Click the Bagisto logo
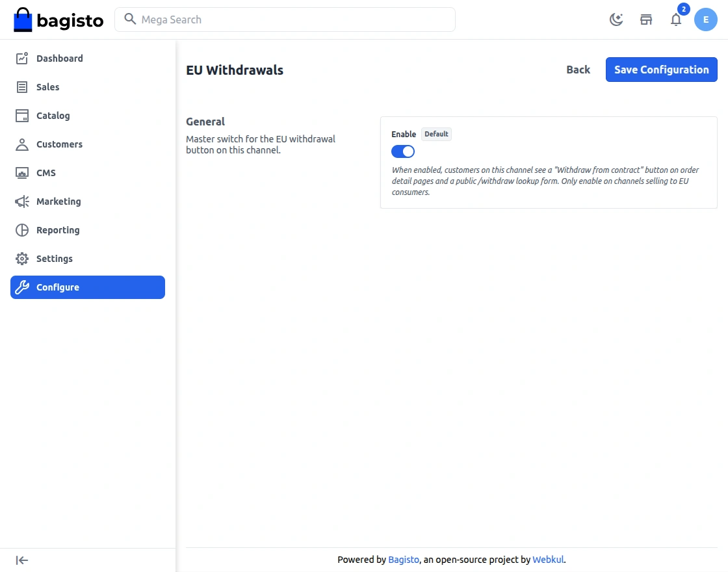Viewport: 728px width, 572px height. [58, 19]
